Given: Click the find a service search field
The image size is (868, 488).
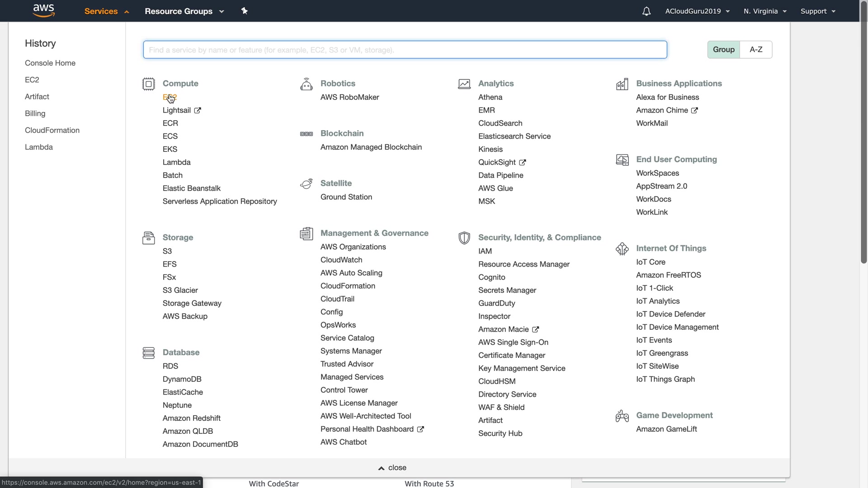Looking at the screenshot, I should pyautogui.click(x=405, y=50).
